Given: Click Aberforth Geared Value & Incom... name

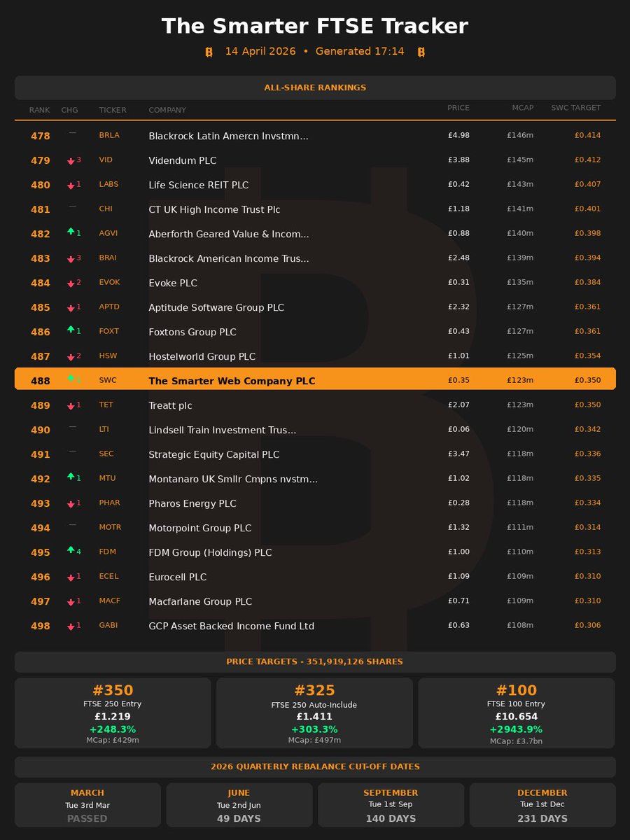Looking at the screenshot, I should 229,234.
